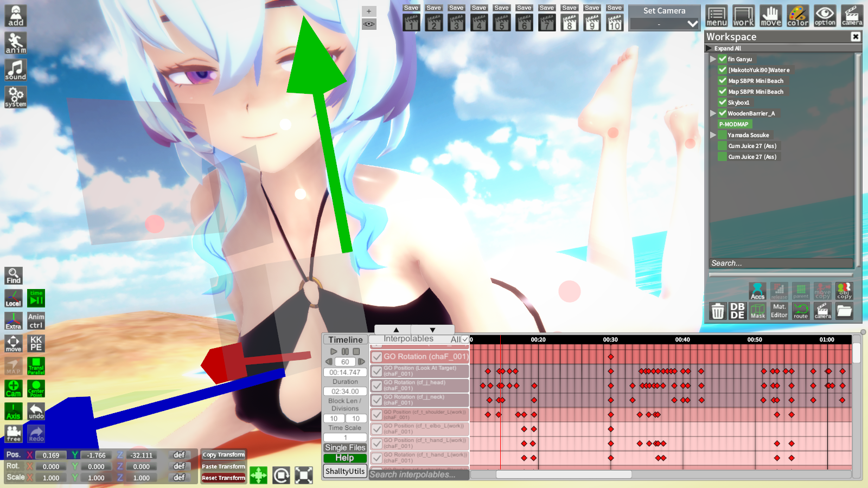
Task: Open the move tab
Action: tap(771, 16)
